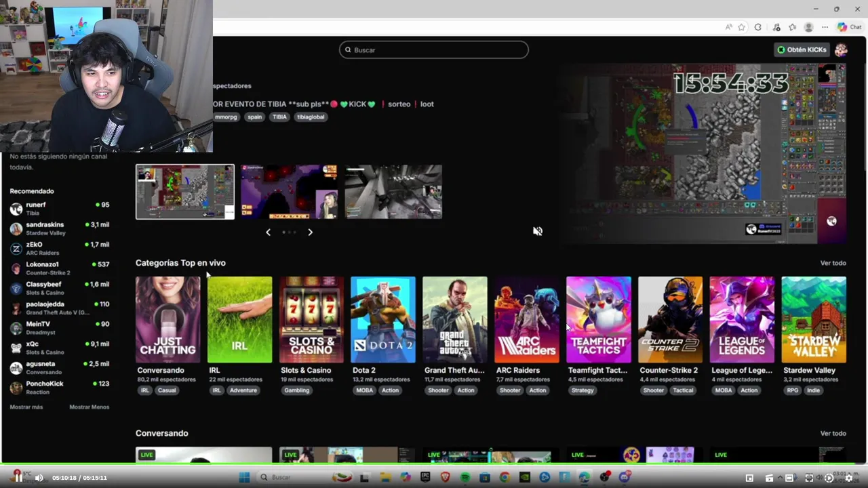Viewport: 868px width, 488px height.
Task: Open MeinTV recommended channel
Action: pos(60,328)
